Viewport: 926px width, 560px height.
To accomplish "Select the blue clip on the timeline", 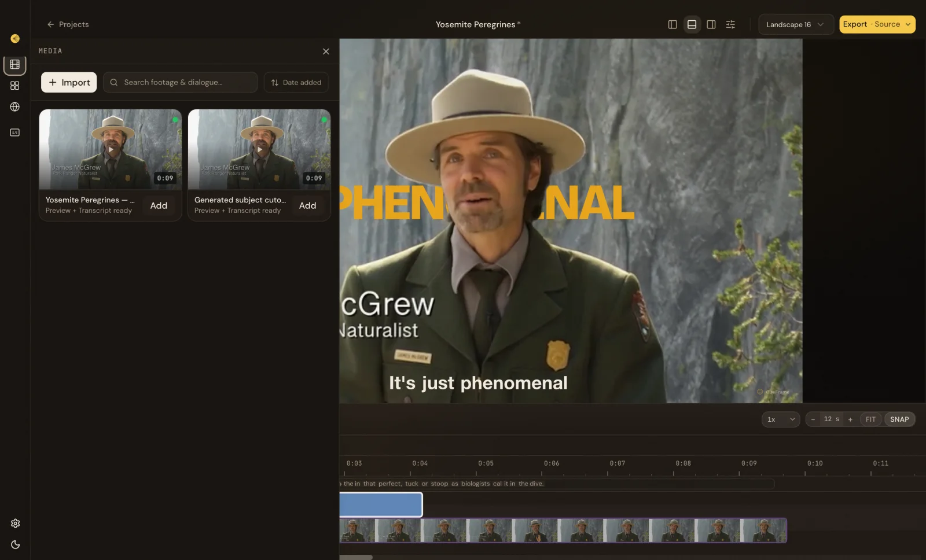I will click(x=381, y=505).
